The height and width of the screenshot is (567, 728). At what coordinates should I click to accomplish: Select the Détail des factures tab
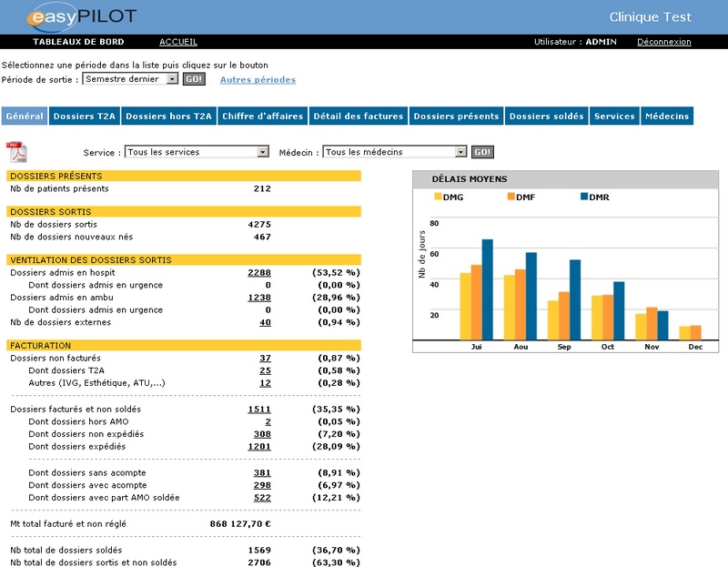click(x=358, y=116)
